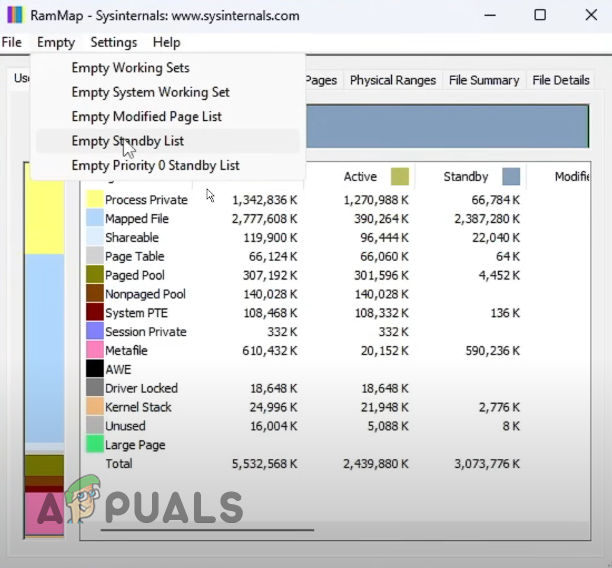This screenshot has width=612, height=568.
Task: Click the Kernel Stack orange swatch
Action: click(x=95, y=407)
